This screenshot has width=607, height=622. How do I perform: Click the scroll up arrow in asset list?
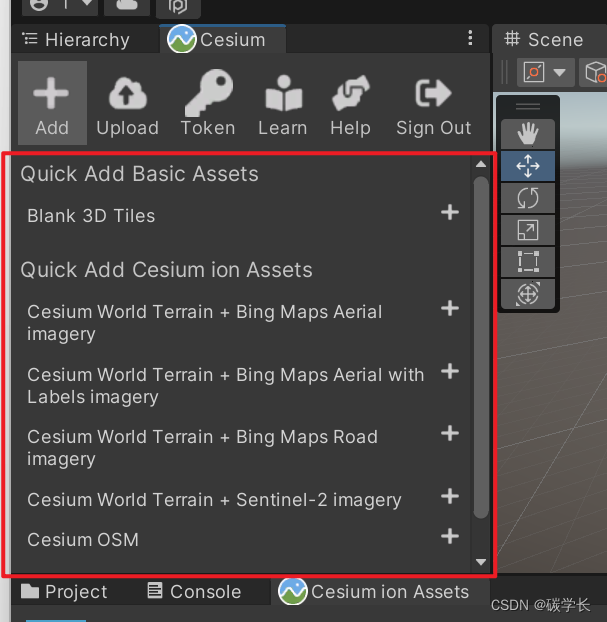pyautogui.click(x=481, y=164)
